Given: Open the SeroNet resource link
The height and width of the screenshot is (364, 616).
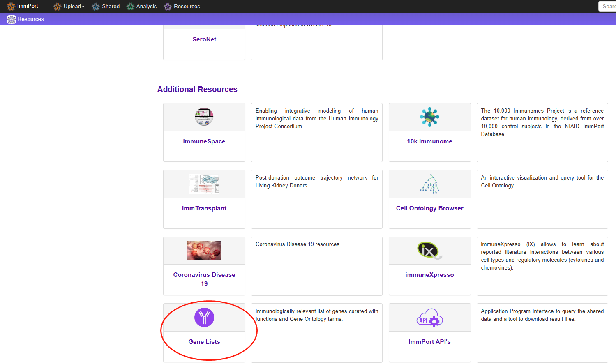Looking at the screenshot, I should [204, 39].
